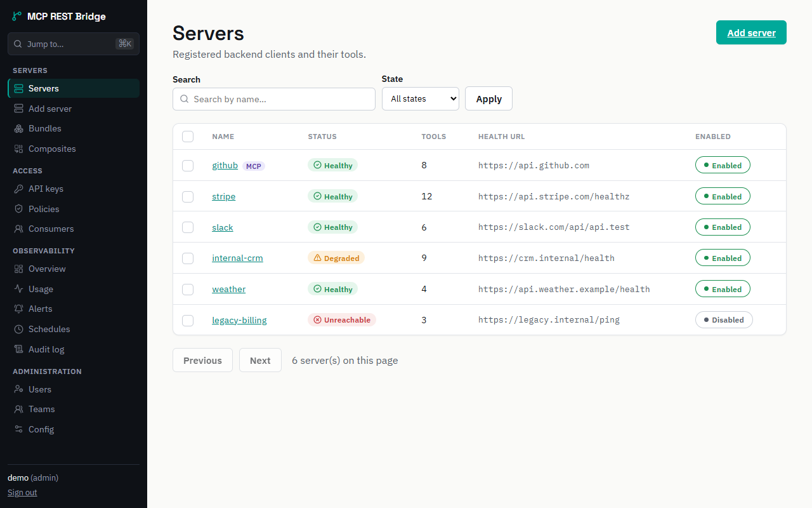Open Usage in the sidebar
Screen dimensions: 812x508
(x=74, y=289)
